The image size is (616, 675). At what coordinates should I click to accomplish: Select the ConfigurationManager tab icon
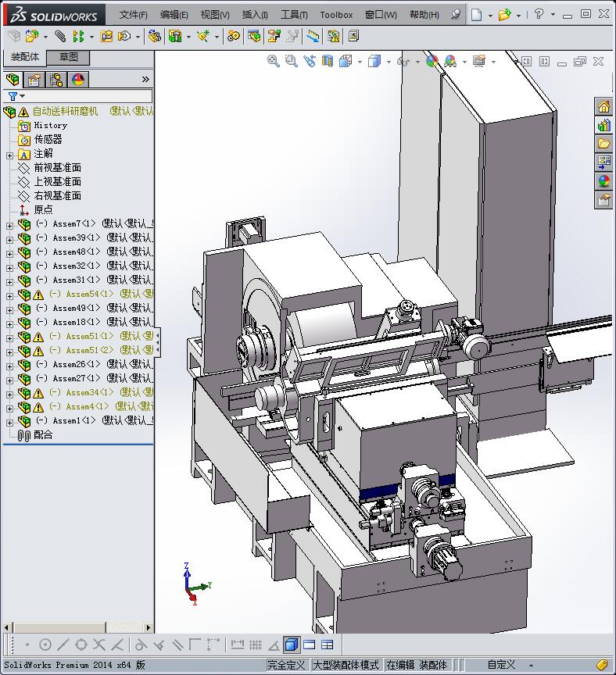(x=56, y=80)
